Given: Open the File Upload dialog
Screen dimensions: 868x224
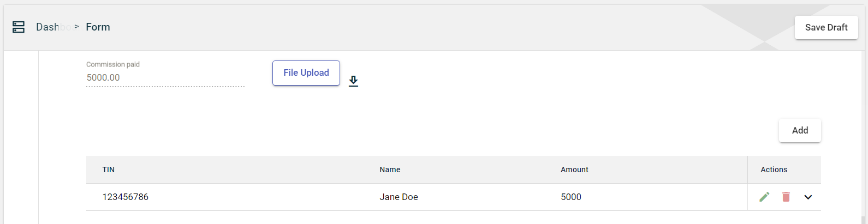Looking at the screenshot, I should pyautogui.click(x=306, y=73).
